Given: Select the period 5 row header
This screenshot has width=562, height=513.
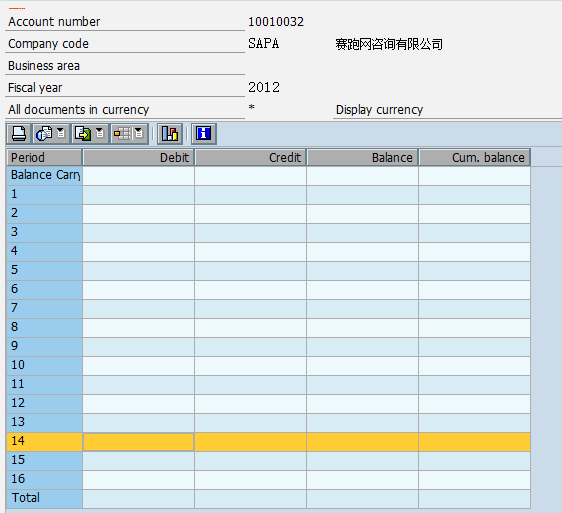Looking at the screenshot, I should [44, 270].
